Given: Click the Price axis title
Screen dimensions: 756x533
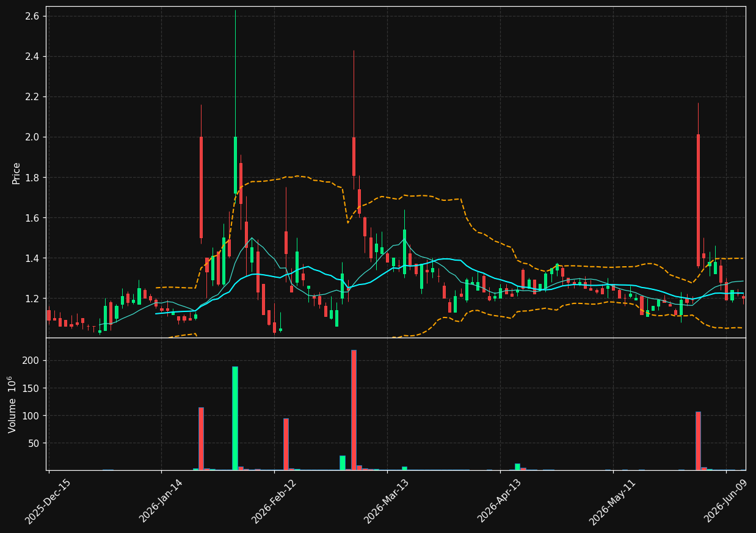Looking at the screenshot, I should (16, 173).
